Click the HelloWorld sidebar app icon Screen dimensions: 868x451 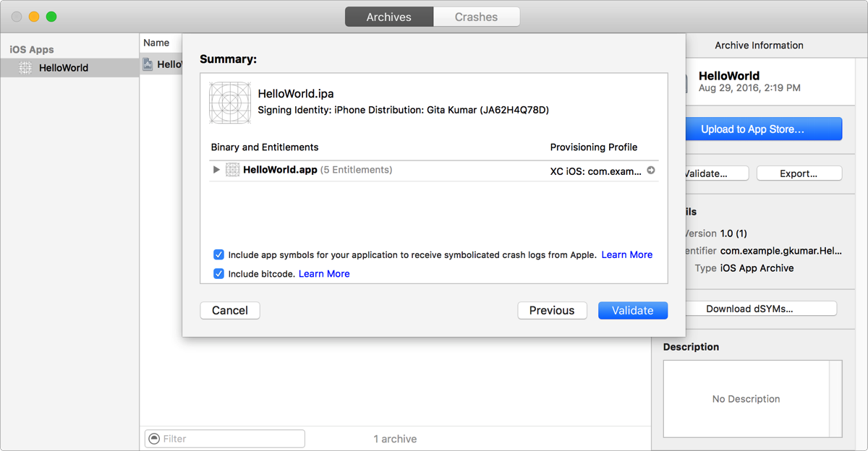point(25,68)
